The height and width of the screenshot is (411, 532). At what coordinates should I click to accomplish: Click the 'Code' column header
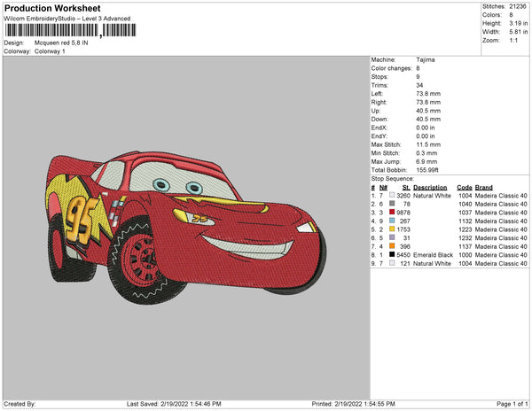pyautogui.click(x=465, y=188)
